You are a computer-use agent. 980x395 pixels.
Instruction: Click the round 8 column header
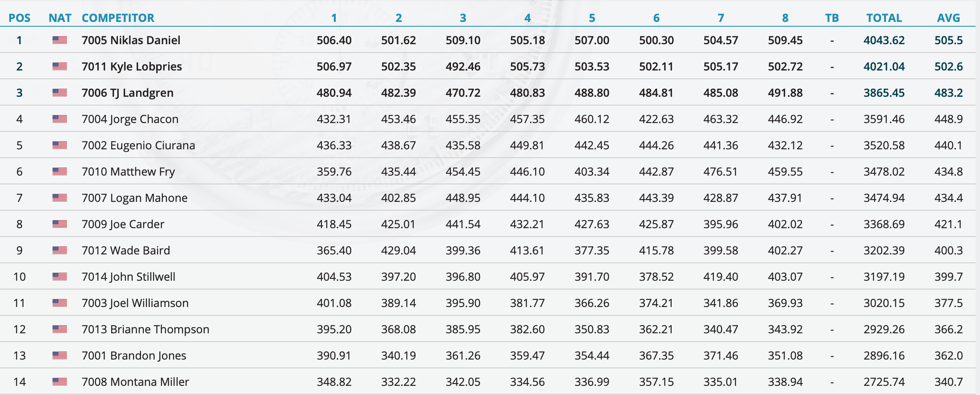tap(785, 18)
